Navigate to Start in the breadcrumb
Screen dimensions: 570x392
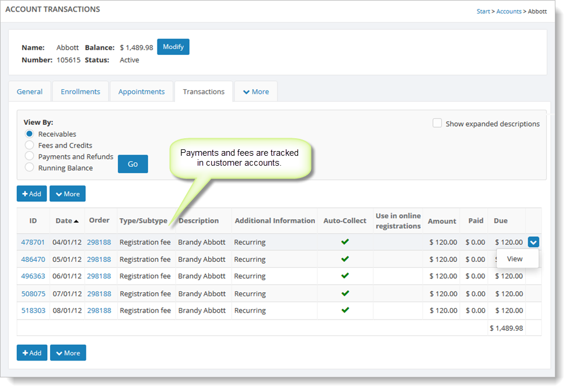[x=483, y=11]
